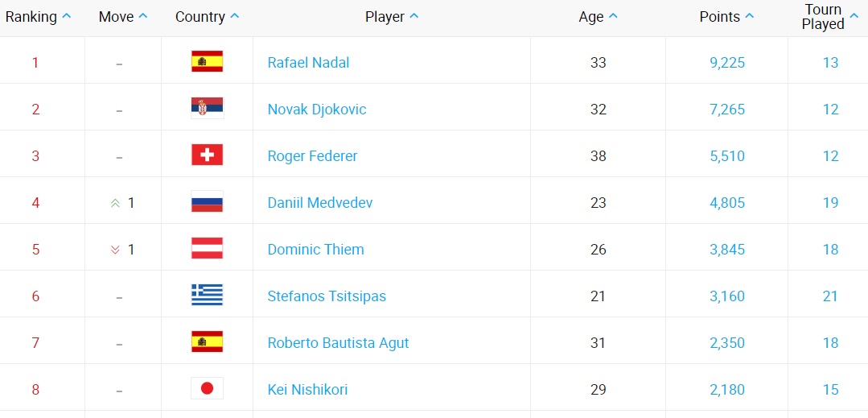
Task: Click Spain flag beside Roberto Bautista Agut
Action: 207,342
